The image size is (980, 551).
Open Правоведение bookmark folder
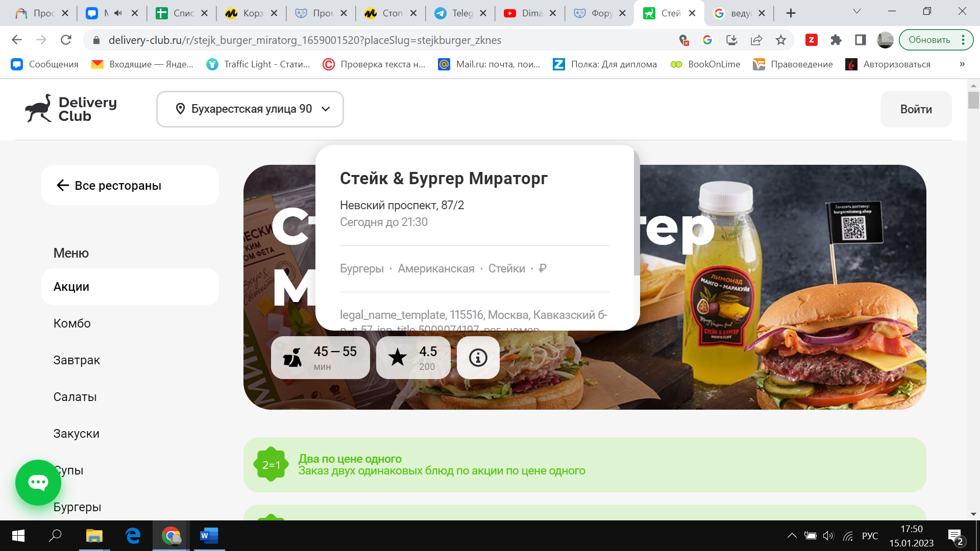coord(793,64)
